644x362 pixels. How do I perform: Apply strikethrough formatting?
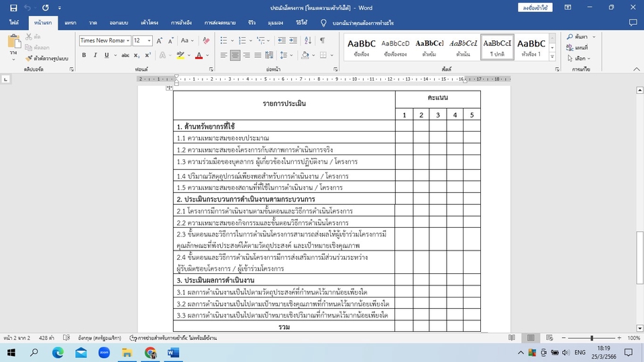pyautogui.click(x=125, y=55)
